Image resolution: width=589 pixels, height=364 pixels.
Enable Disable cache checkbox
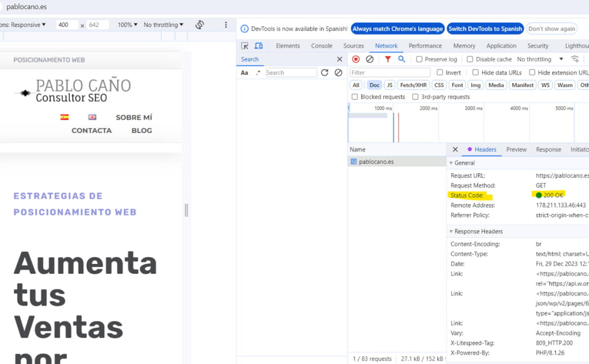coord(470,59)
